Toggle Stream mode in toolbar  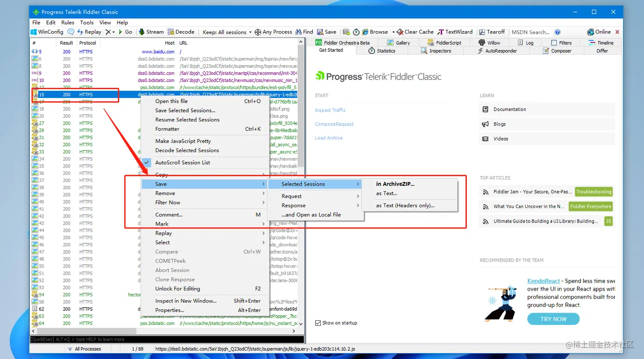tap(151, 32)
